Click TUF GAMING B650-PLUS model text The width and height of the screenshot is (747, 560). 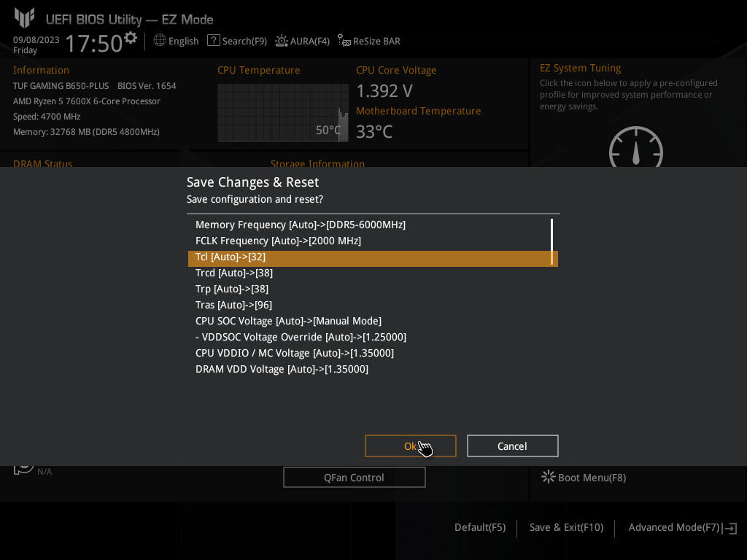[61, 86]
